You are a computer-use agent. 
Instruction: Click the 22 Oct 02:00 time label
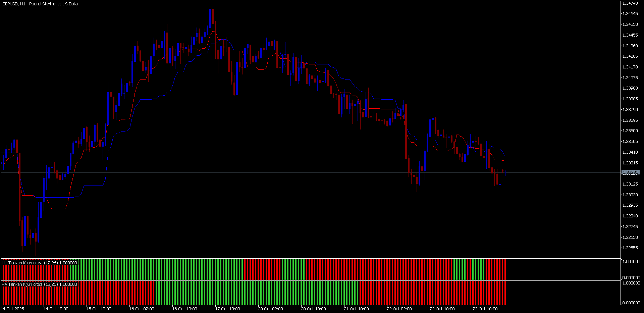coord(399,309)
